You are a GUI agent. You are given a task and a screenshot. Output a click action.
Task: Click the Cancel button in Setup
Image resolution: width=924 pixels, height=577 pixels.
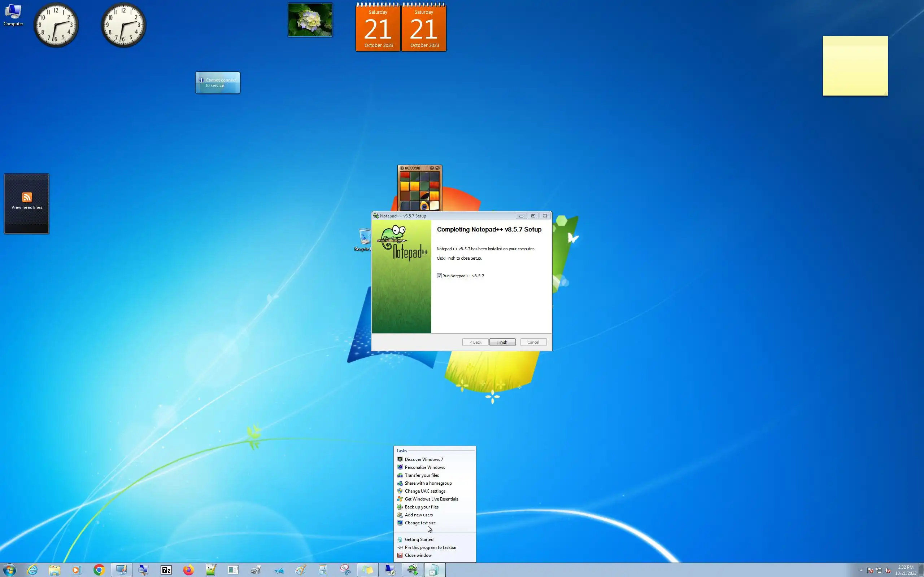coord(533,342)
